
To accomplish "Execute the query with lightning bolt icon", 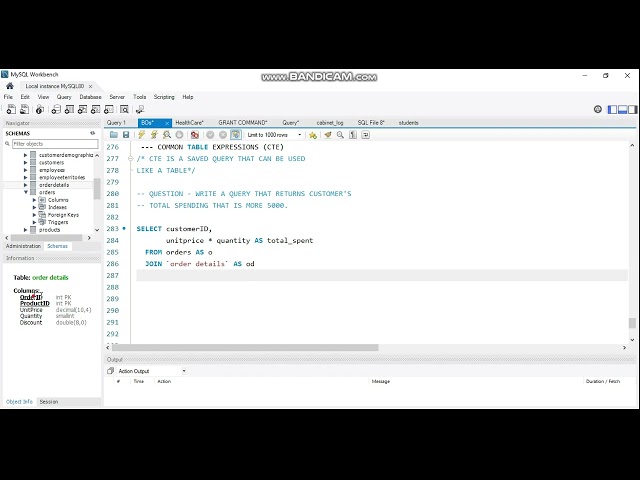I will [141, 135].
